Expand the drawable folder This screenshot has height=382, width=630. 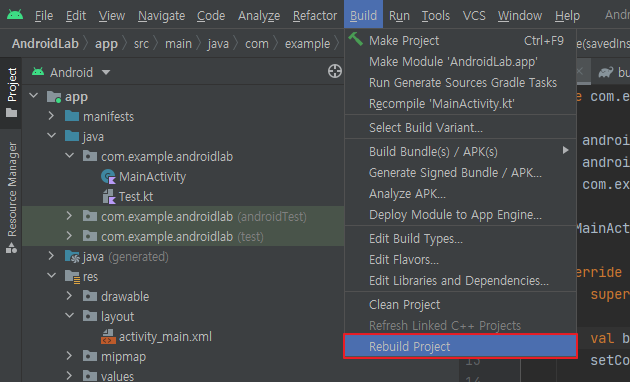(x=69, y=296)
